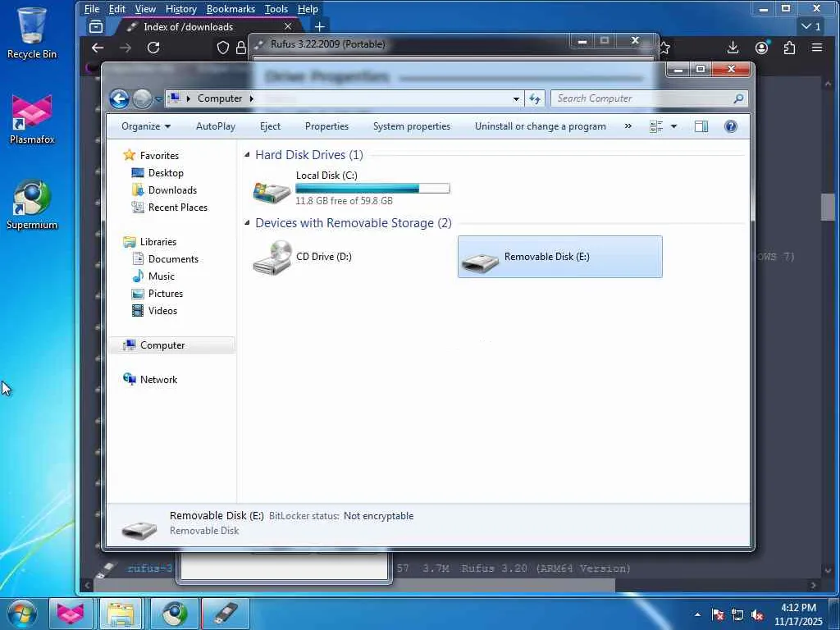Open Supermium taskbar button

[175, 614]
